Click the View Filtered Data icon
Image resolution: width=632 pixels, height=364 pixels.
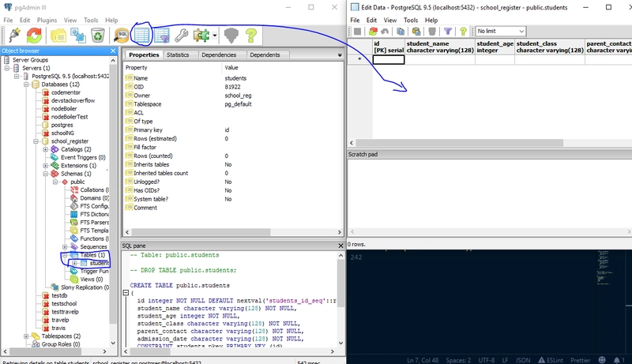pyautogui.click(x=162, y=35)
